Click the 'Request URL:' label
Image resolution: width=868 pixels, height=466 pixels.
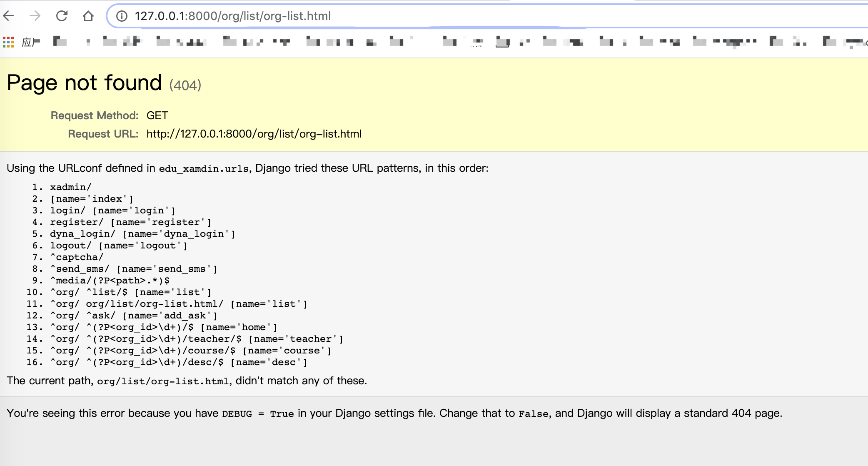103,134
